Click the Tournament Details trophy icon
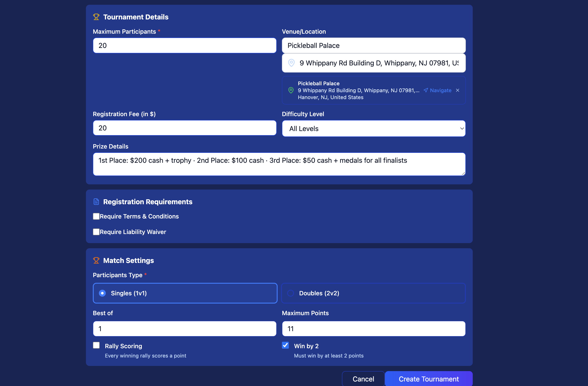 pos(96,17)
